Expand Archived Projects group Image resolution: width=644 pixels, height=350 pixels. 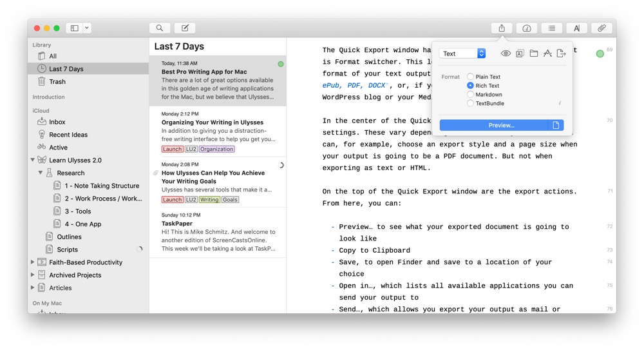(32, 275)
